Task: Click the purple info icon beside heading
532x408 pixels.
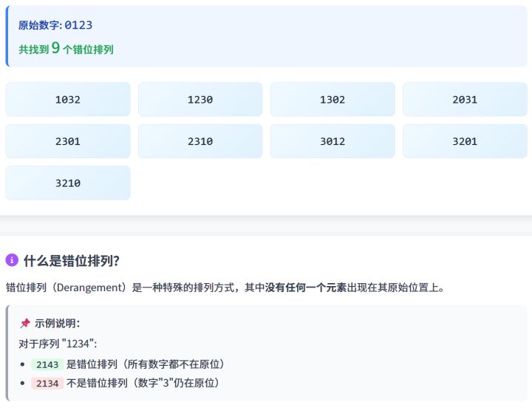Action: 12,260
